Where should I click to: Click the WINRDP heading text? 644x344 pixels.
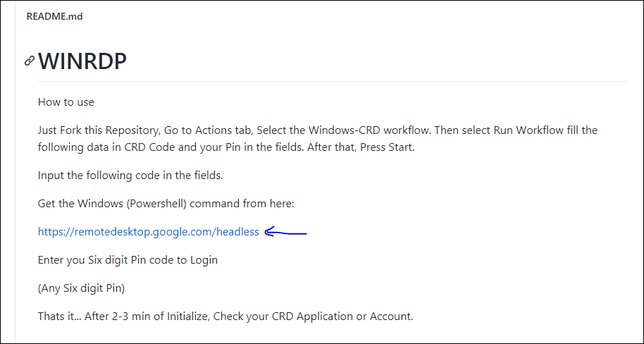pos(82,61)
